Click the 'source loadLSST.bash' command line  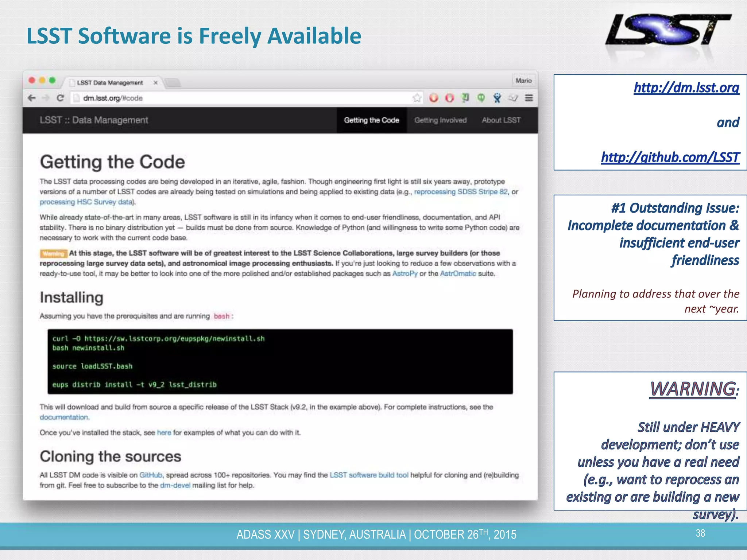[x=92, y=366]
